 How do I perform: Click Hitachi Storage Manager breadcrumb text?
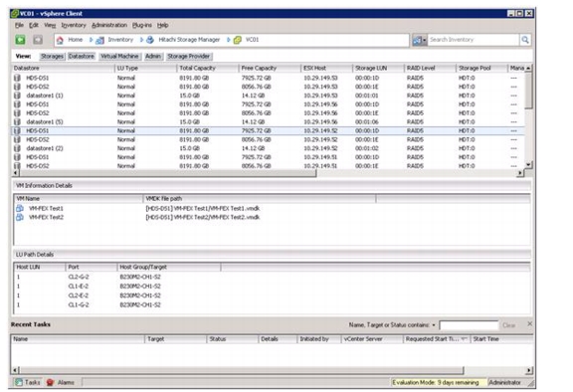(189, 40)
